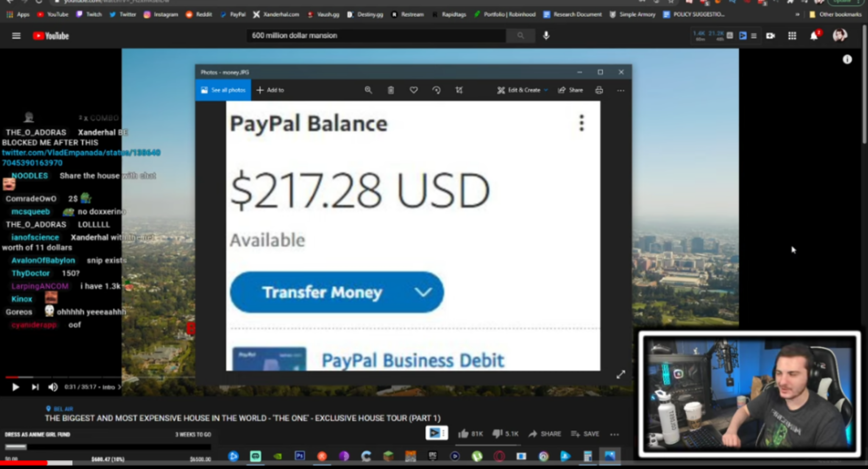Open the Reddit bookmark
The width and height of the screenshot is (868, 469).
click(x=199, y=14)
